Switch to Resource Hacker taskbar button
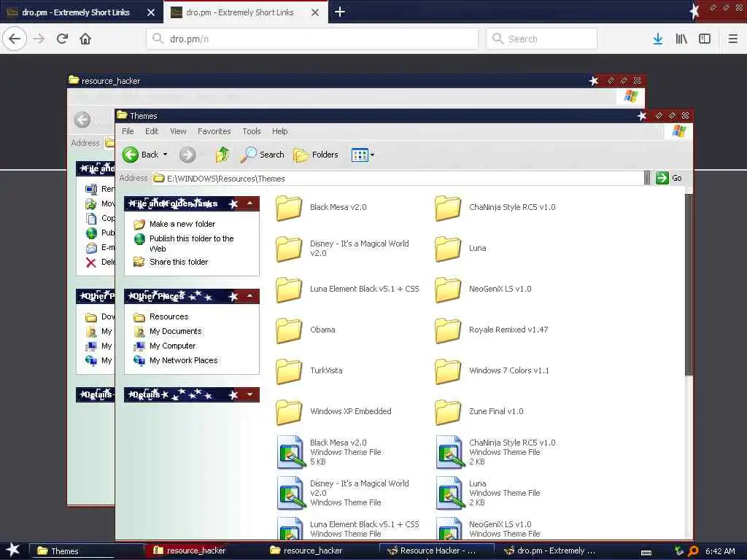Viewport: 747px width, 560px height. [x=436, y=551]
